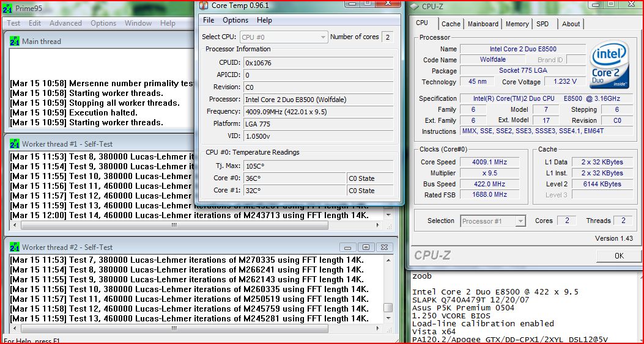Click the Threads count field in CPU-Z
This screenshot has width=644, height=344.
pos(623,221)
